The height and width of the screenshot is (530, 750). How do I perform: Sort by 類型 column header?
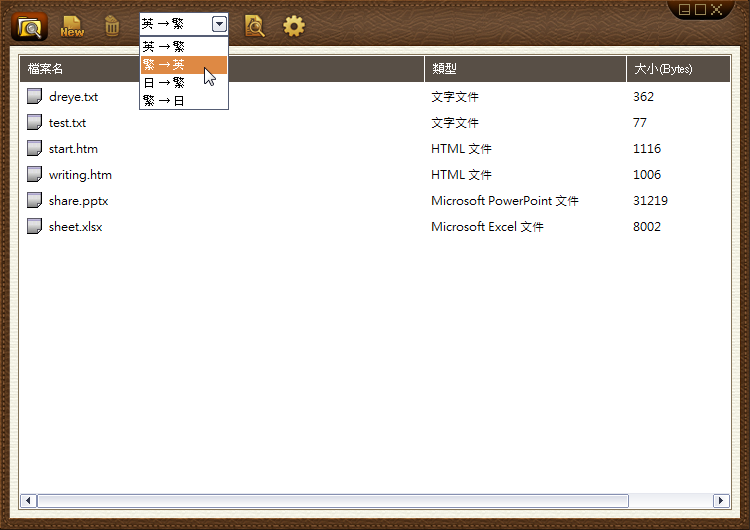coord(526,69)
